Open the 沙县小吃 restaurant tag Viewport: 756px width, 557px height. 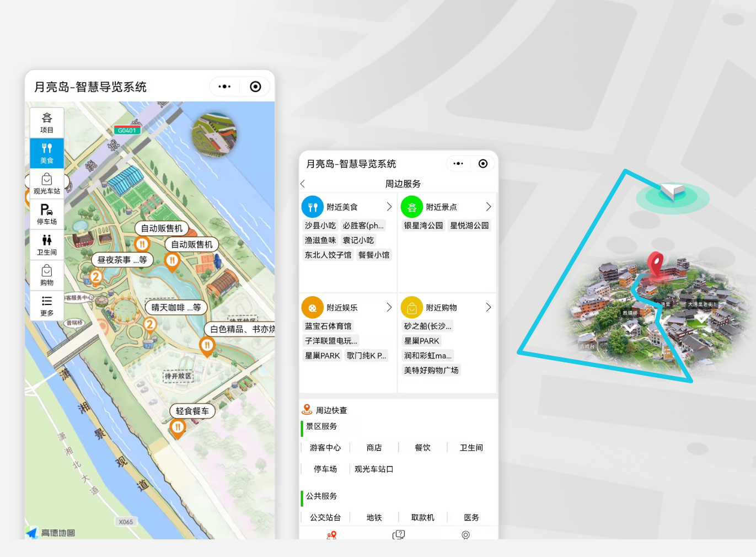(320, 226)
